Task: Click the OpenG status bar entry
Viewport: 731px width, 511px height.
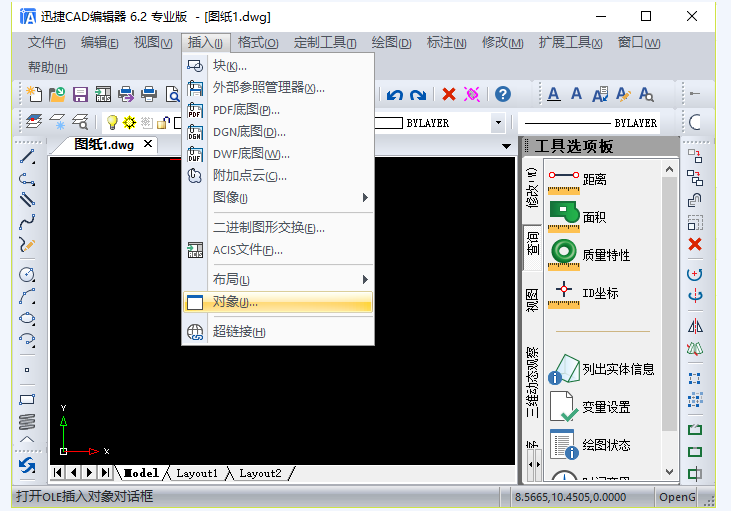Action: [x=677, y=497]
